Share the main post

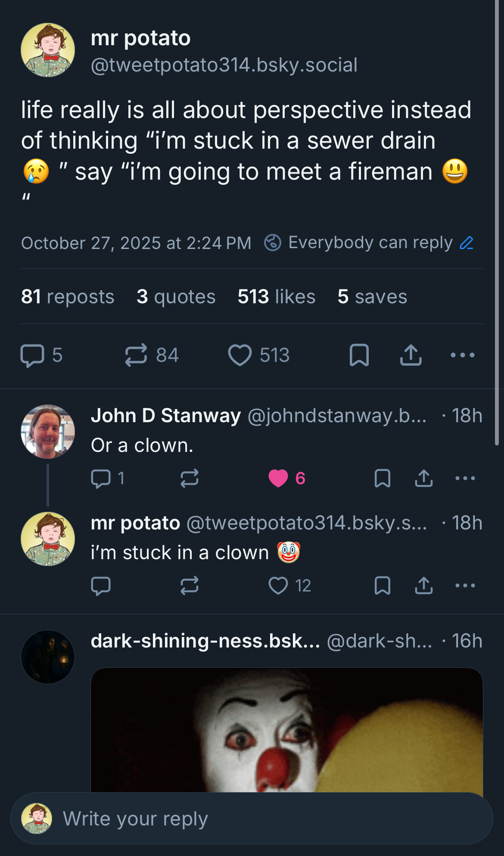pyautogui.click(x=411, y=355)
